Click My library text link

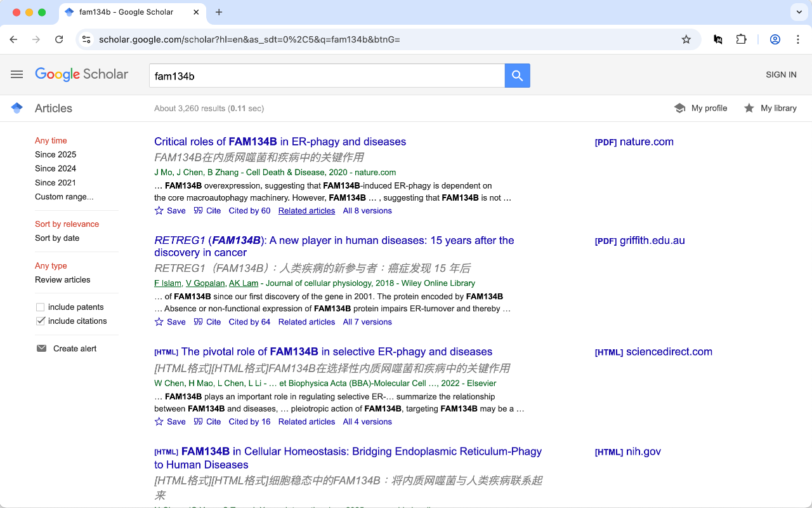click(778, 108)
